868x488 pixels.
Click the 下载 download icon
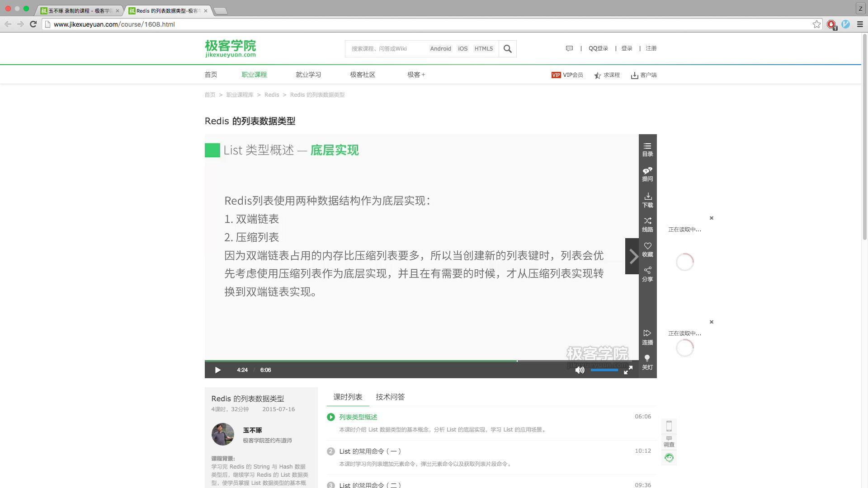(647, 200)
